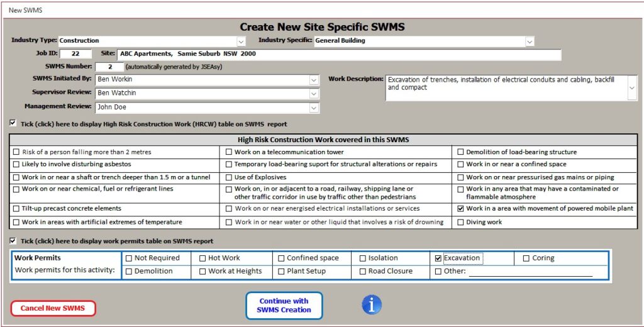The width and height of the screenshot is (644, 327).
Task: Click Cancel New SWMS button
Action: click(x=53, y=308)
